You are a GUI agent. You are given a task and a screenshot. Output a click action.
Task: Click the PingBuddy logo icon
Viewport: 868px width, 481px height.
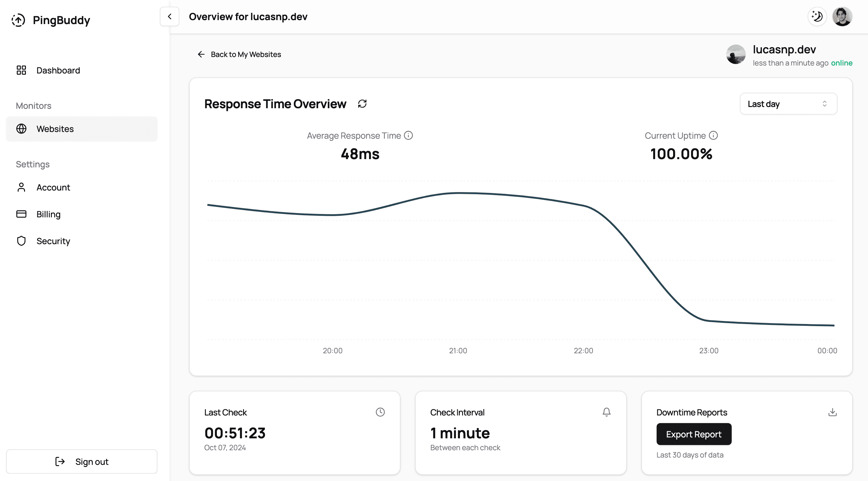click(18, 20)
